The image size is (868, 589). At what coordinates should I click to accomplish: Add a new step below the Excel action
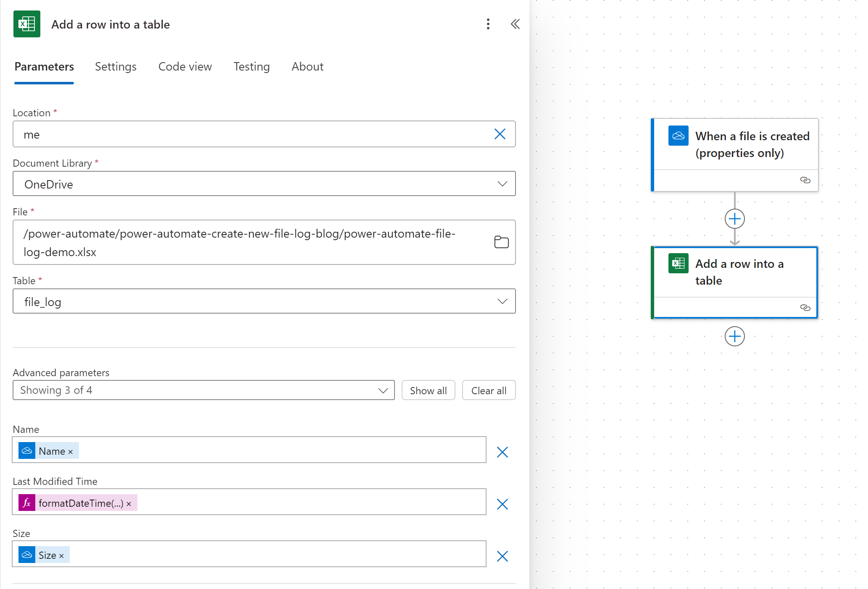pos(734,336)
